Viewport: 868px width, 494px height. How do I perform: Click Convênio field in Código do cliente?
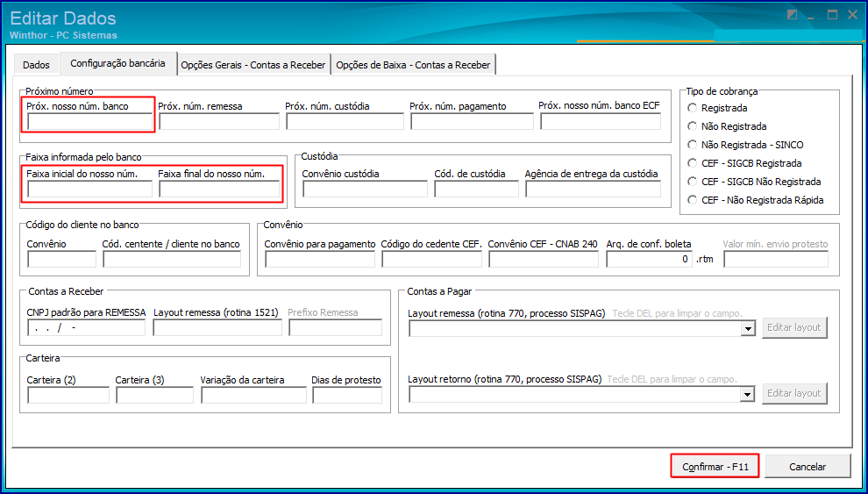click(x=61, y=259)
